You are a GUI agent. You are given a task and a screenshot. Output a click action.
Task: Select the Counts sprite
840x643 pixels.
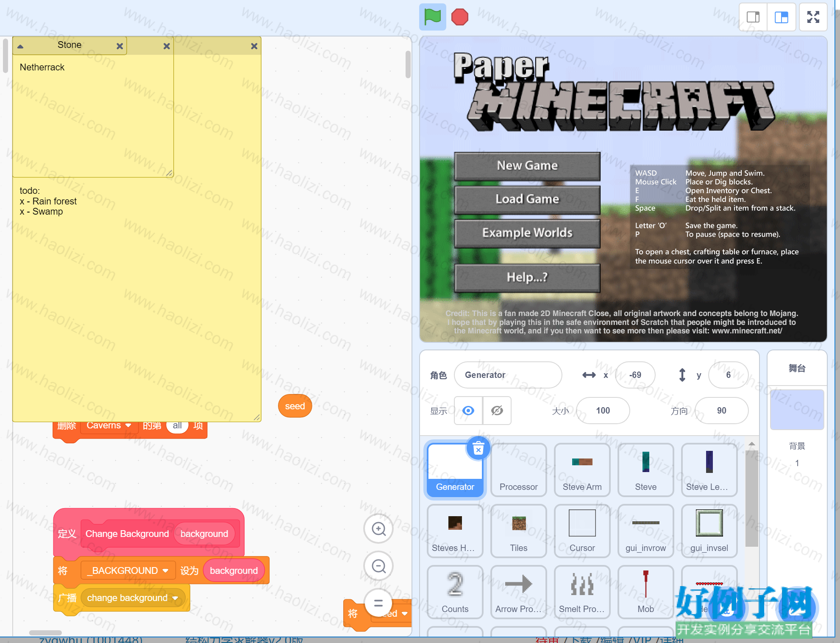455,592
